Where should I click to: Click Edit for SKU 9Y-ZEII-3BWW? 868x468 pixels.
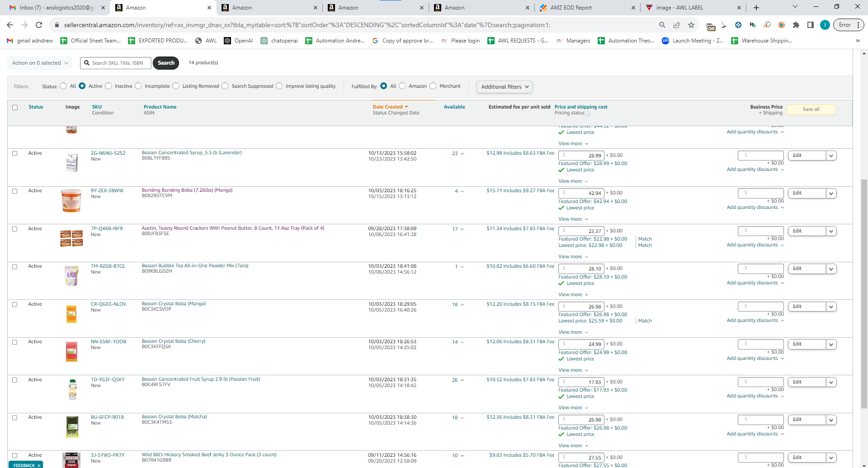click(x=807, y=194)
